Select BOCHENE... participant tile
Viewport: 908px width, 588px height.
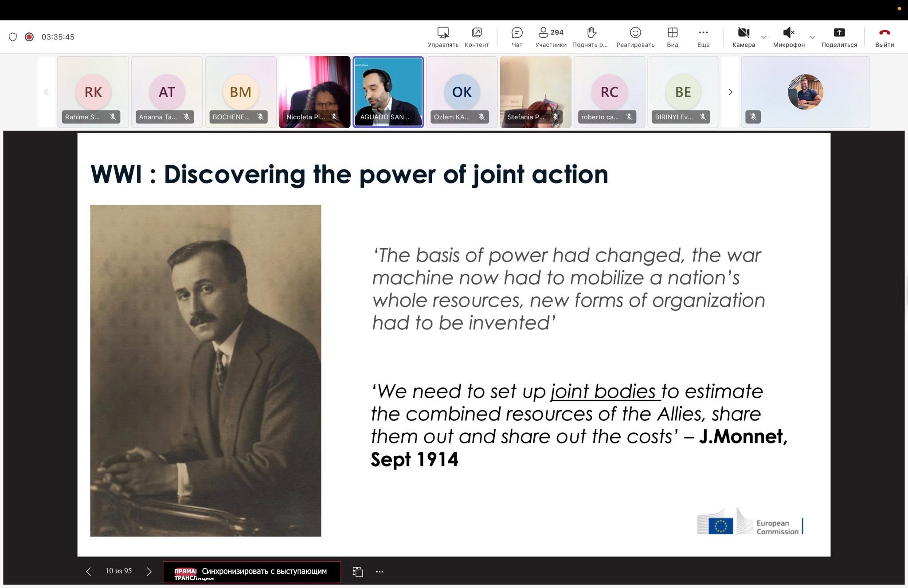[x=241, y=92]
